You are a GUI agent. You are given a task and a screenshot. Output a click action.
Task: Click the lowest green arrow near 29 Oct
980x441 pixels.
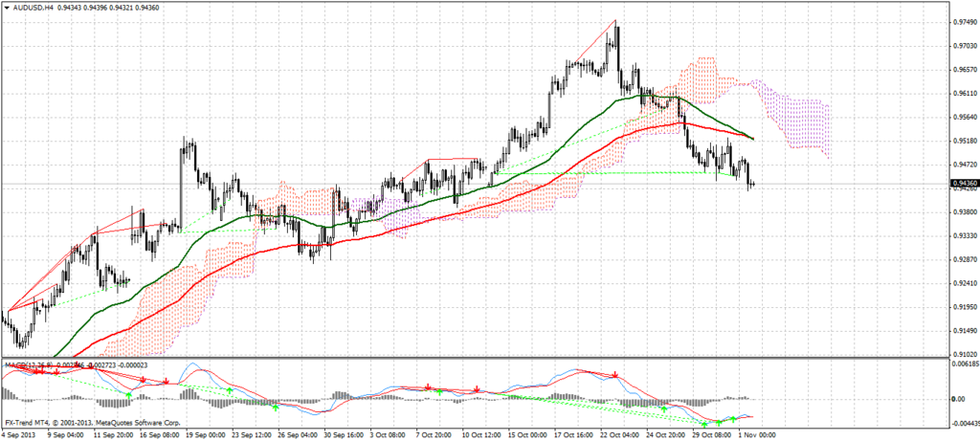click(x=705, y=422)
